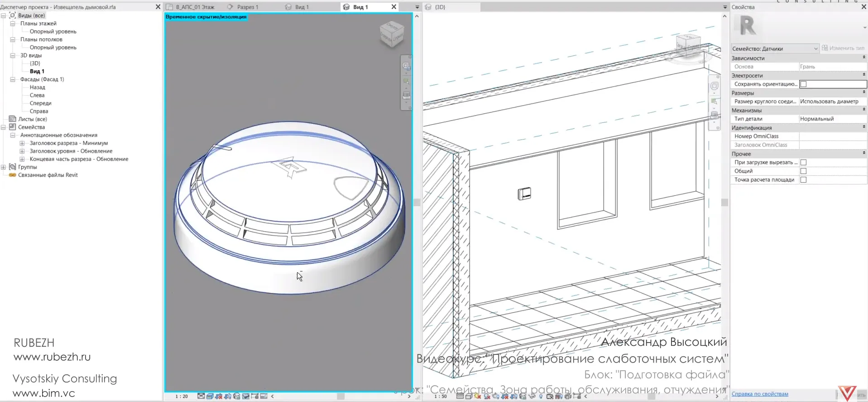Screen dimensions: 868x402
Task: Open the Справка по свойствам link
Action: [760, 394]
